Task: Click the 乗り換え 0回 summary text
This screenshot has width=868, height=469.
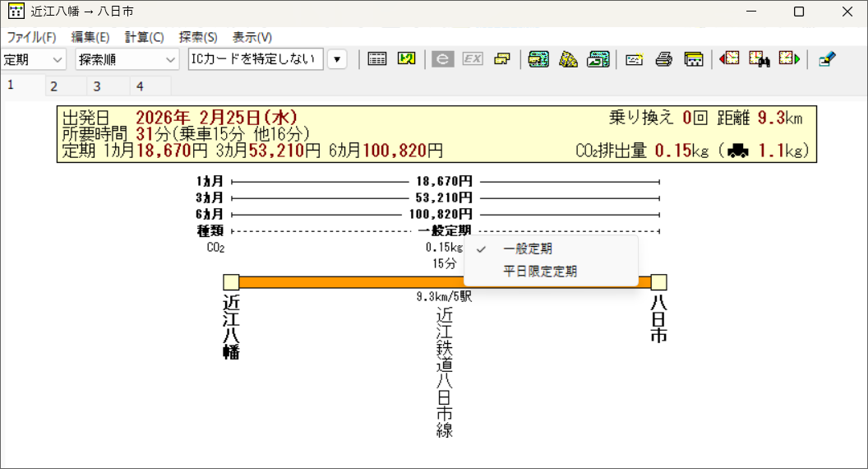Action: tap(658, 118)
